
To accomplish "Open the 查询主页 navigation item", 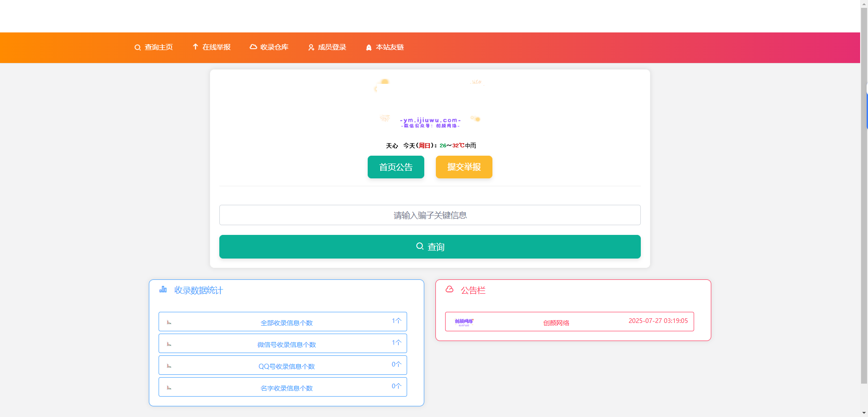I will [153, 47].
